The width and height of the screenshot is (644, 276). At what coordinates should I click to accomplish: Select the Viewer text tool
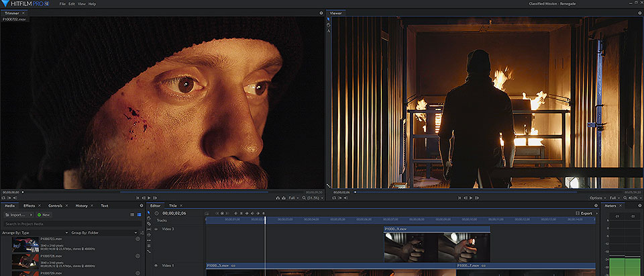point(329,30)
